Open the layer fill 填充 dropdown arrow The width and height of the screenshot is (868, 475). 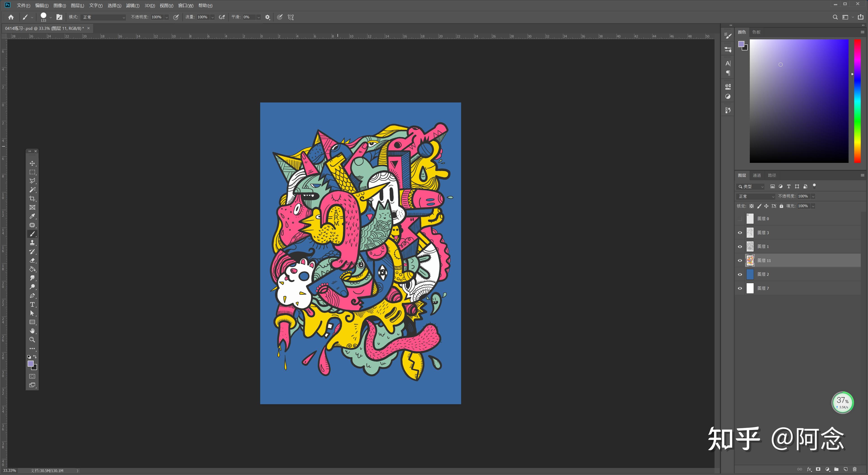pos(813,206)
